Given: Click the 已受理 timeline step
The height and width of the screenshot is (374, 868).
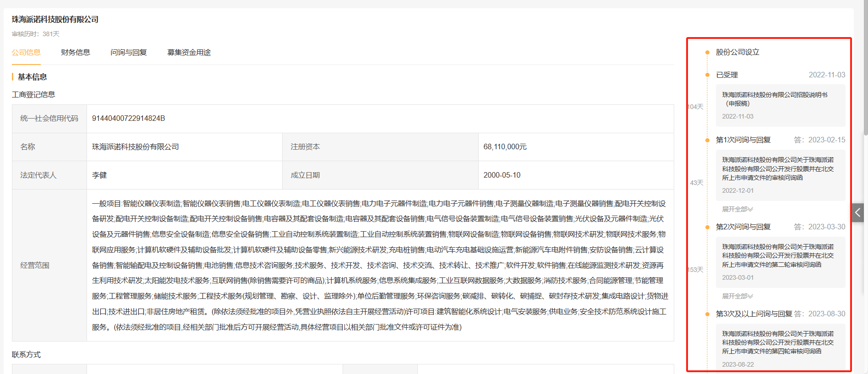Looking at the screenshot, I should click(727, 75).
